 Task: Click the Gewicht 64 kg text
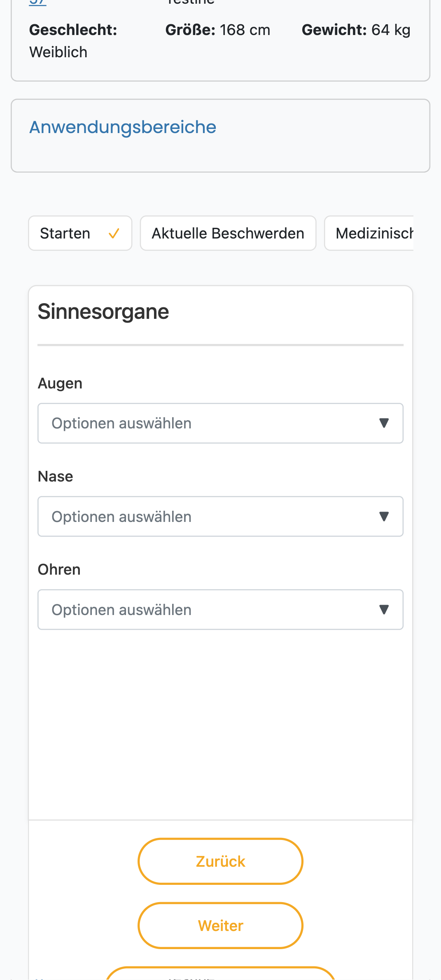pyautogui.click(x=356, y=30)
